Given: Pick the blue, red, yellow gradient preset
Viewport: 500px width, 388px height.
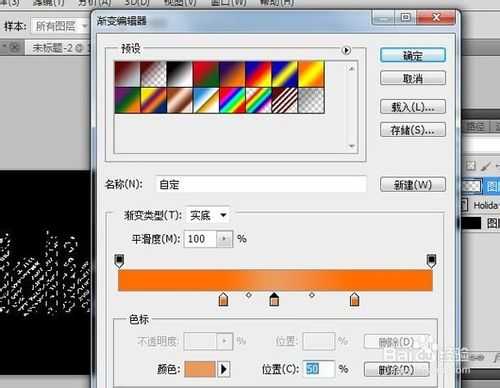Looking at the screenshot, I should pos(259,74).
